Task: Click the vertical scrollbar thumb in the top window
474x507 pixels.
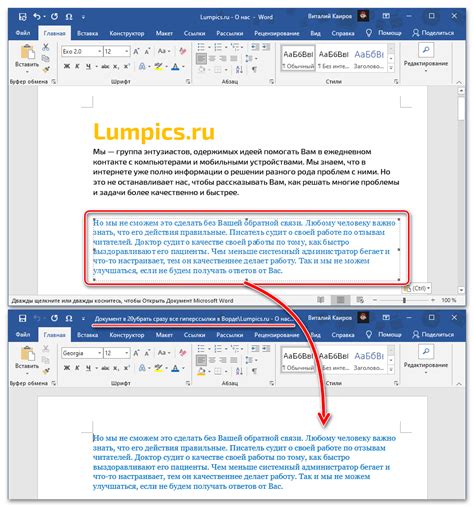Action: [x=461, y=109]
